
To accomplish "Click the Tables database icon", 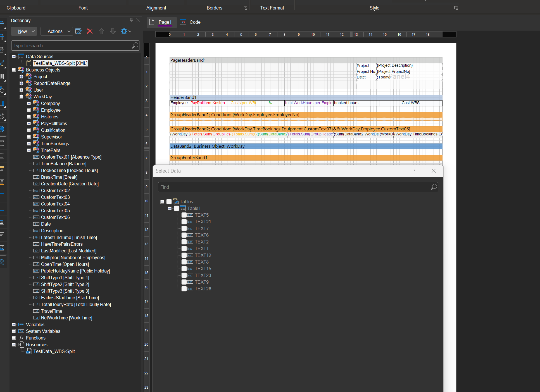I will click(175, 202).
